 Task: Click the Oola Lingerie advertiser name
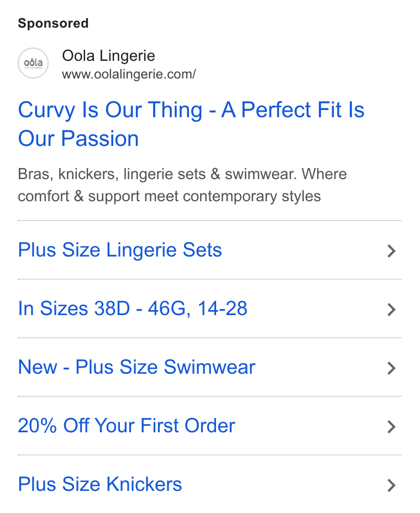pyautogui.click(x=108, y=56)
